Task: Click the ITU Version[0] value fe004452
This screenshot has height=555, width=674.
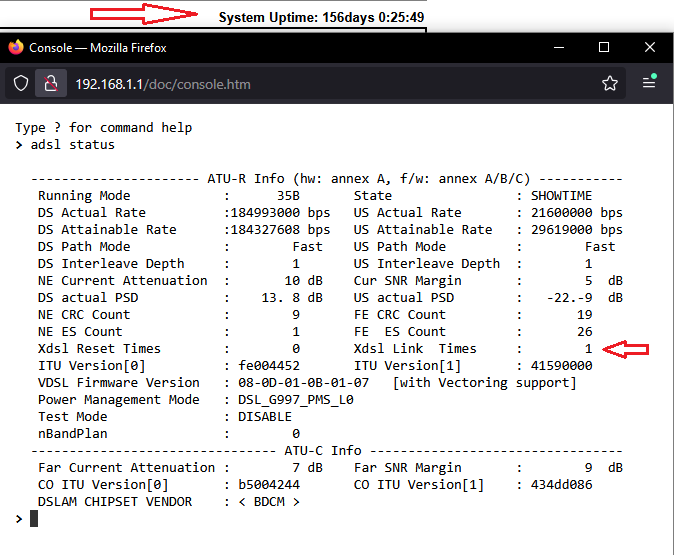Action: [269, 366]
